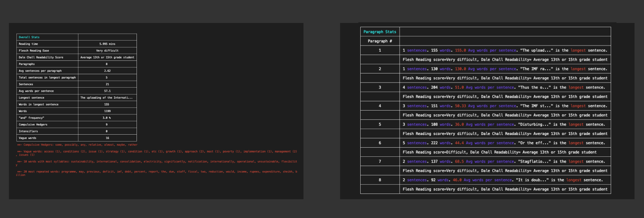Click paragraph number 4 in Paragraph Stats

(380, 106)
